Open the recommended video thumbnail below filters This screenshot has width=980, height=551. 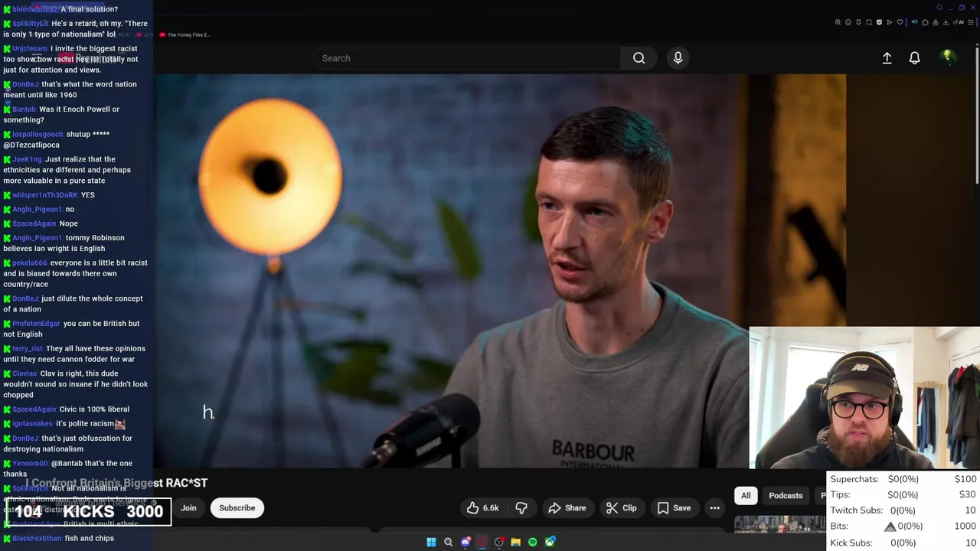[x=779, y=524]
